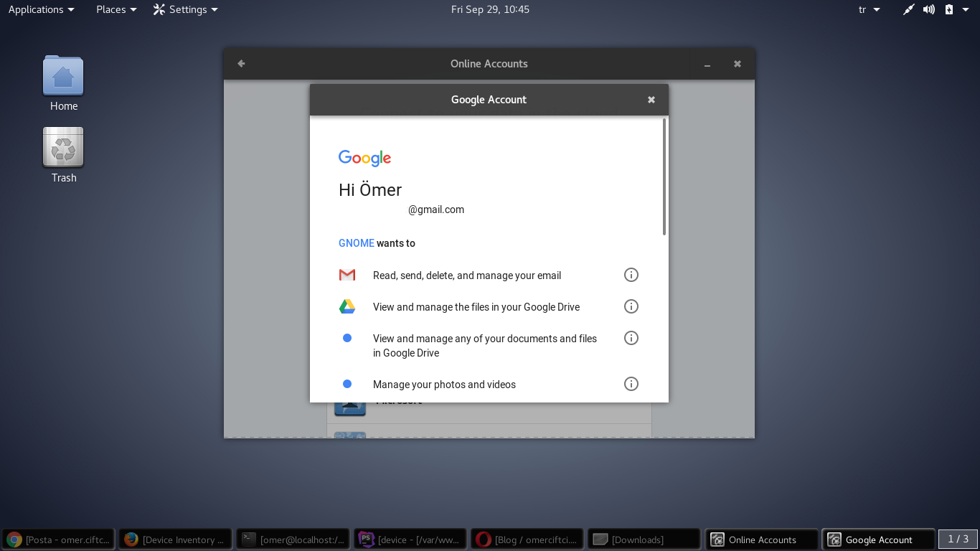Close the Google Account dialog
980x551 pixels.
[651, 100]
